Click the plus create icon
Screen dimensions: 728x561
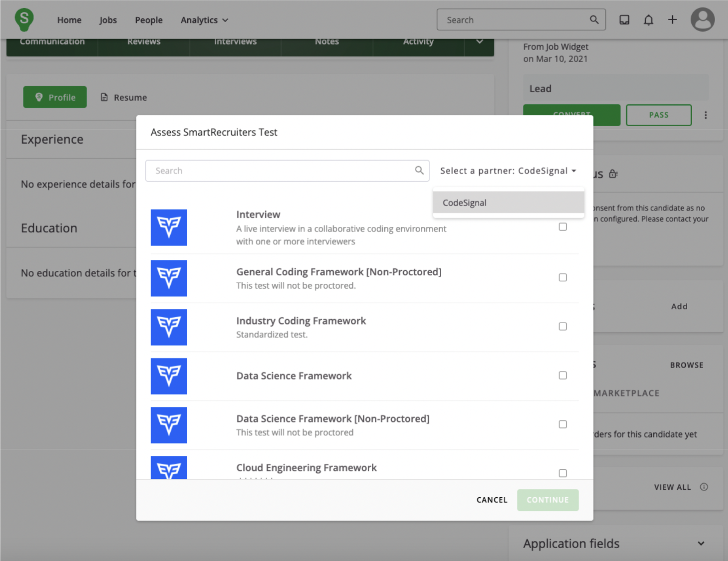(672, 20)
